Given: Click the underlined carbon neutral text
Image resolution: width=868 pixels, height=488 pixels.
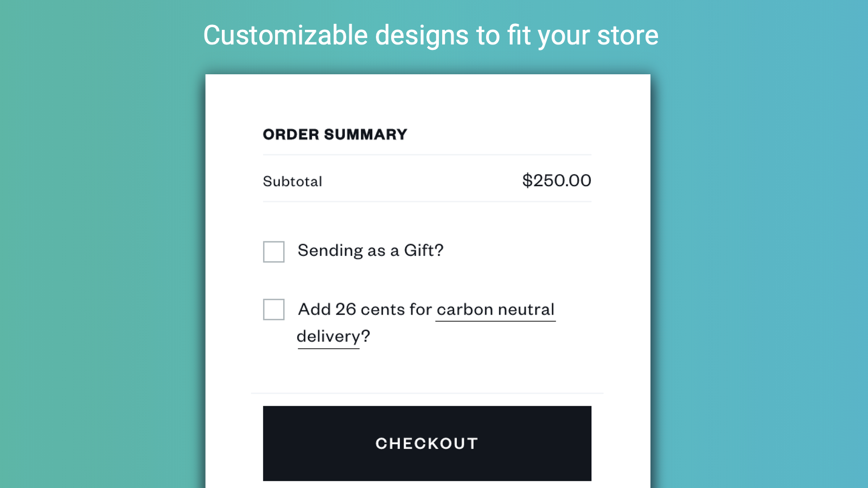Looking at the screenshot, I should point(495,309).
